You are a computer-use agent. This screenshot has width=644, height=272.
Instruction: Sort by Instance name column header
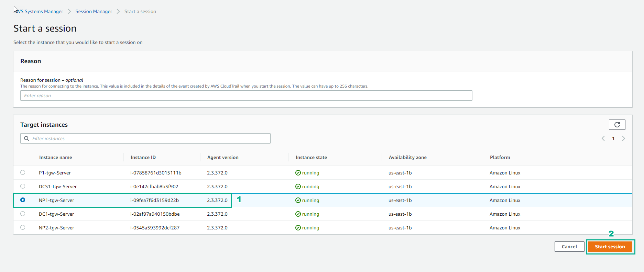[x=56, y=157]
